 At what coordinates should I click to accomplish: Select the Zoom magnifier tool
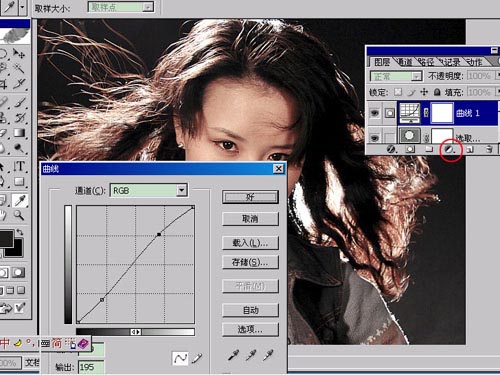point(19,215)
